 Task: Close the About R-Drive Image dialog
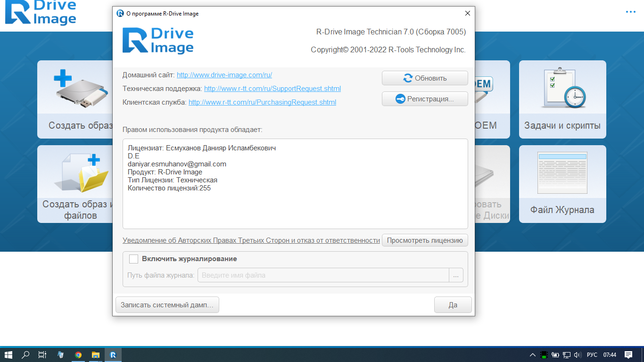coord(467,14)
